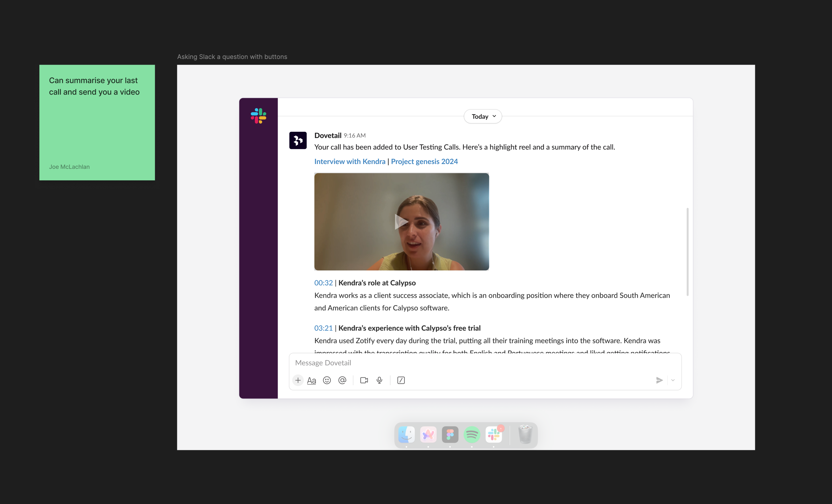Image resolution: width=832 pixels, height=504 pixels.
Task: Send the message with the paper plane icon
Action: [x=659, y=380]
